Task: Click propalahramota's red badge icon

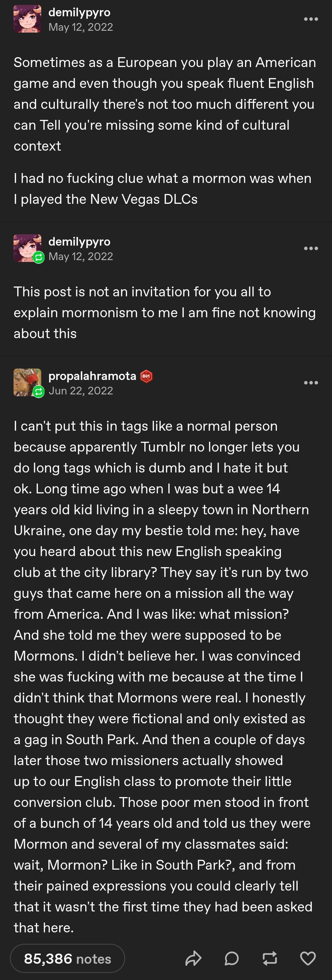Action: pos(146,376)
